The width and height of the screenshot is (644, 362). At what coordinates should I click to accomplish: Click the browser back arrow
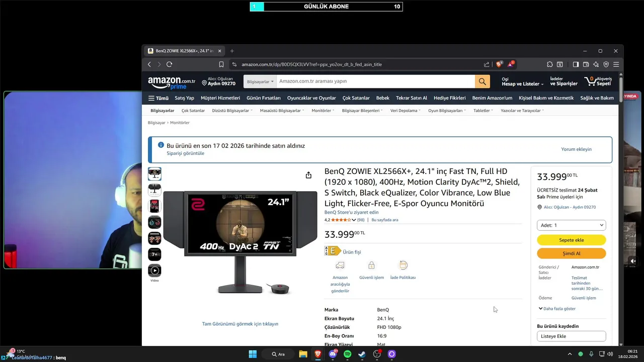coord(149,64)
